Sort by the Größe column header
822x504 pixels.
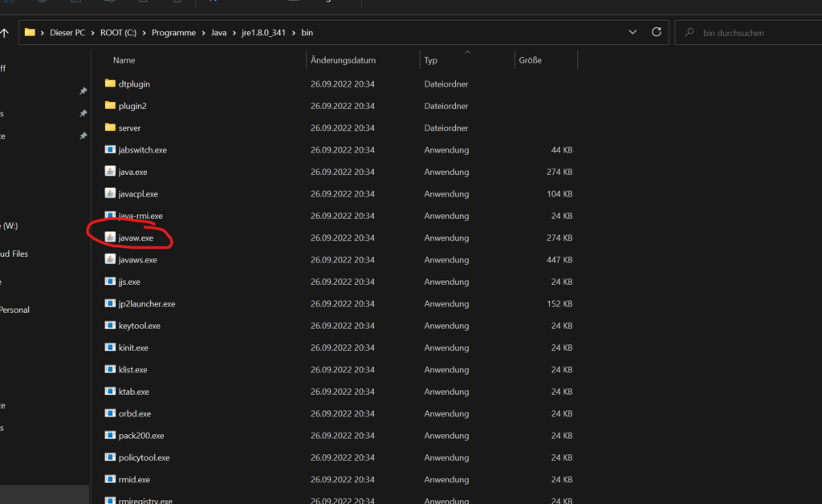pos(530,60)
